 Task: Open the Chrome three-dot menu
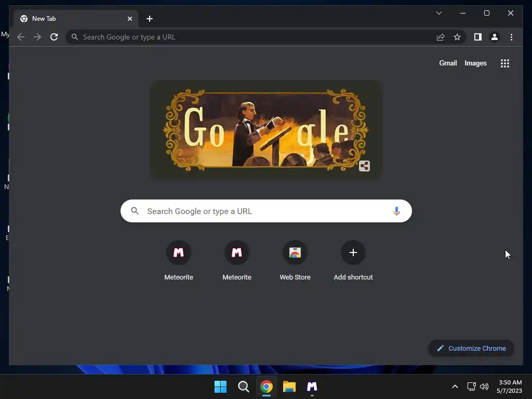(511, 37)
